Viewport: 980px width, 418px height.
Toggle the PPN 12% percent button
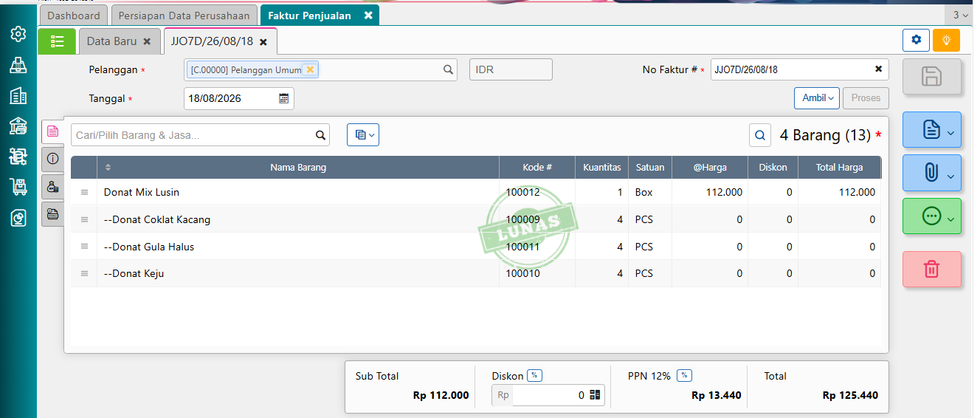(x=684, y=375)
